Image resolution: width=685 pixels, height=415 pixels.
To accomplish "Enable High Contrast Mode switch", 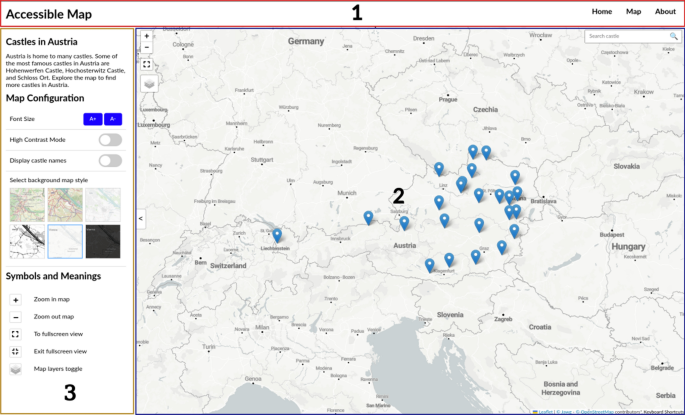I will 110,140.
